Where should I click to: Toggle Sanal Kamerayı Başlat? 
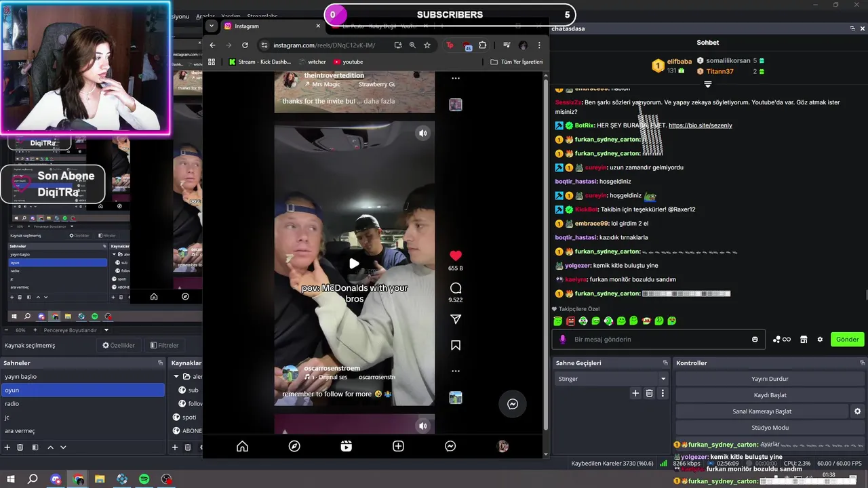tap(762, 411)
